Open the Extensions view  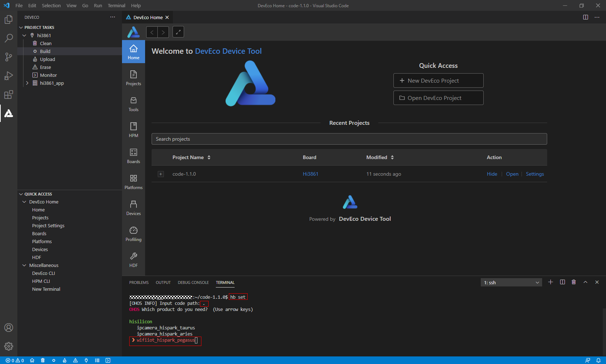9,95
